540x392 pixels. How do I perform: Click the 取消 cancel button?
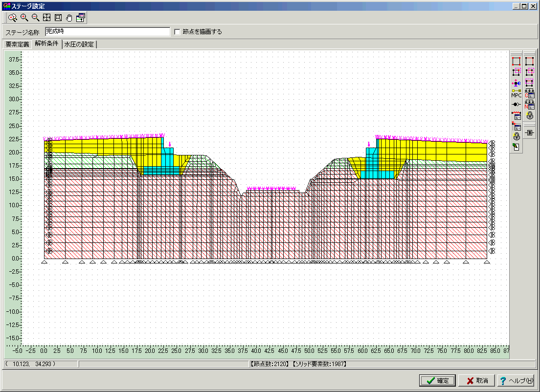pos(476,381)
